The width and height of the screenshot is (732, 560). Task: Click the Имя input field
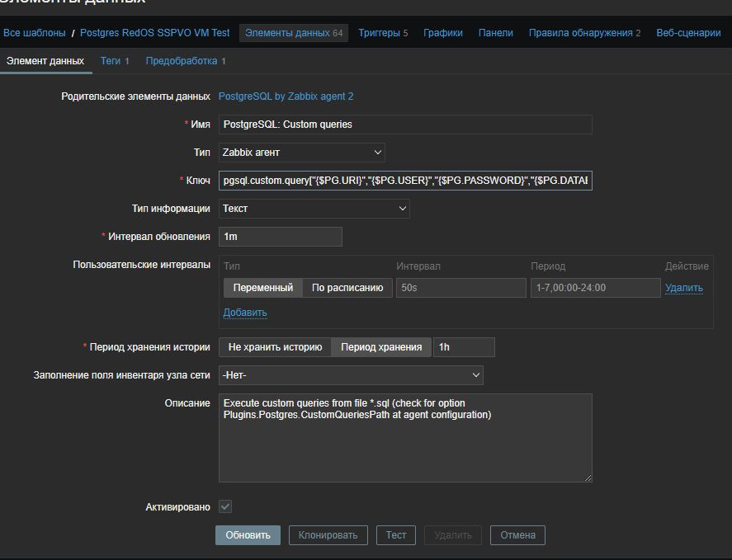coord(405,125)
